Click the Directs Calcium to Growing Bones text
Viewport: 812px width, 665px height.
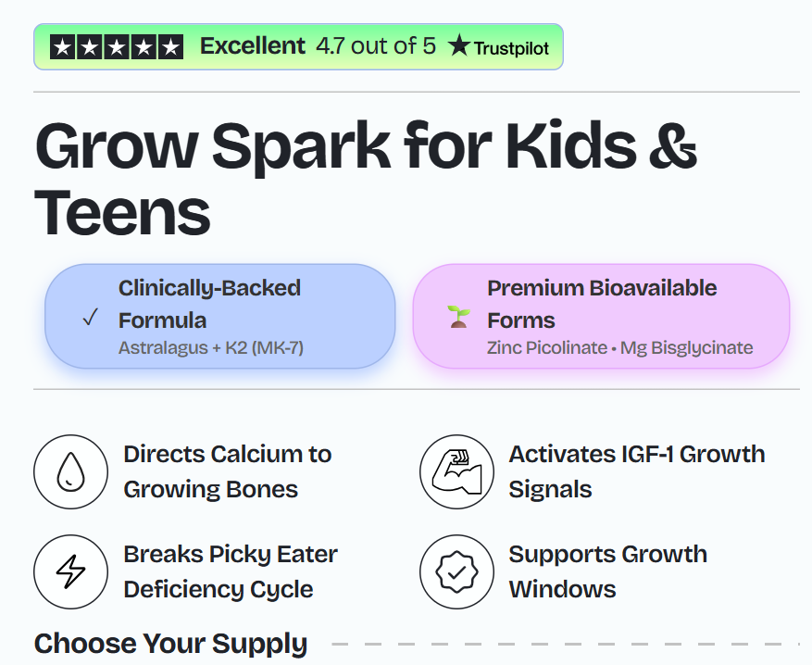pyautogui.click(x=227, y=471)
